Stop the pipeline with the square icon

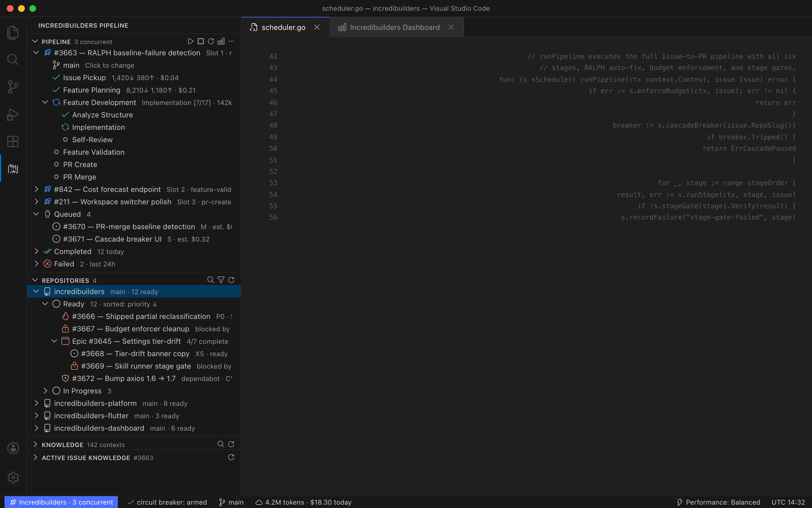(x=201, y=41)
